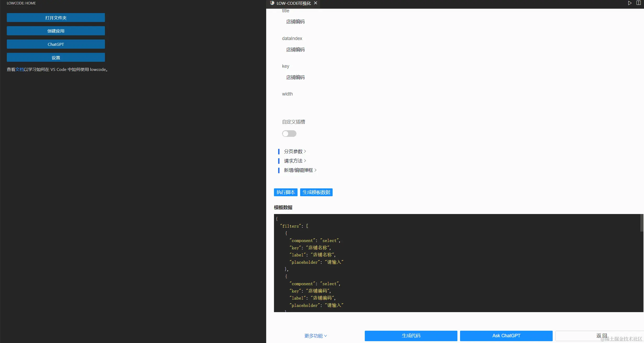Screen dimensions: 644x343
Task: Click the 生成模板数据 button
Action: 316,192
